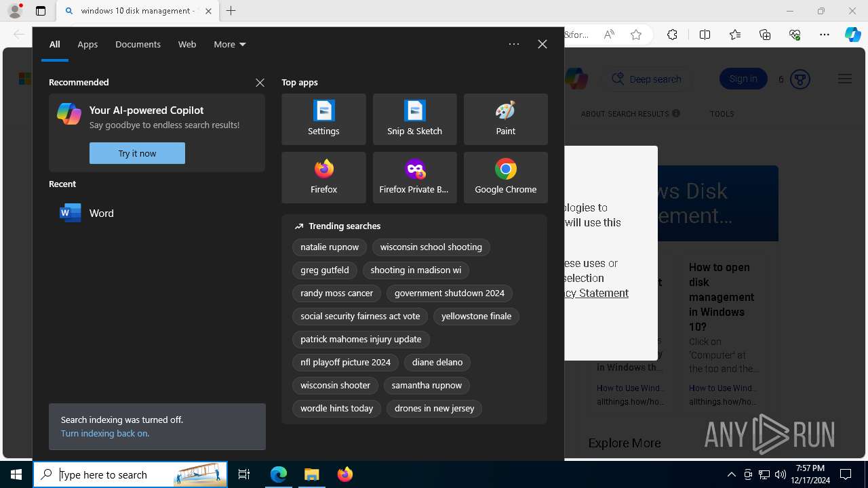Screen dimensions: 868x488
Task: Search government shutdown 2024
Action: coord(450,293)
